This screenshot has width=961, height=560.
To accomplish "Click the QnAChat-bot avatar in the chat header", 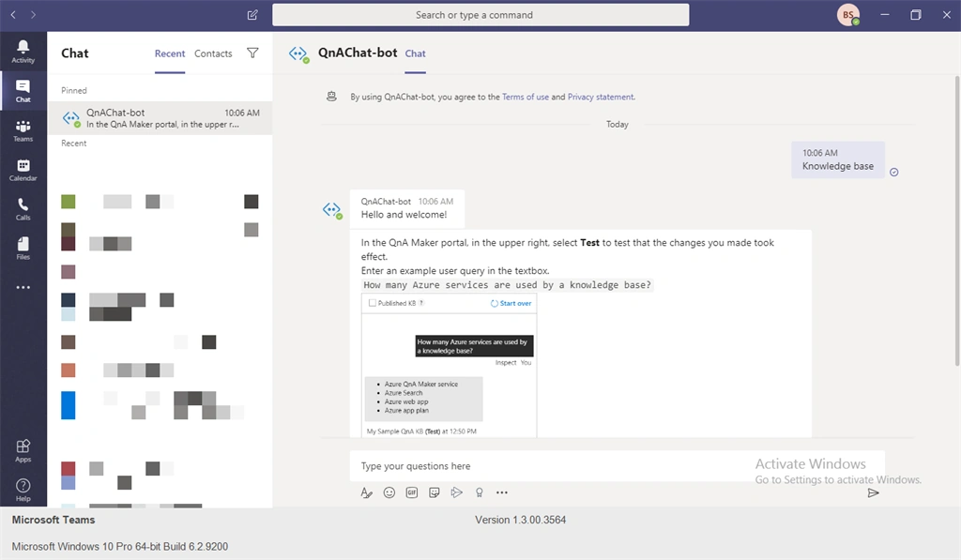I will 298,53.
